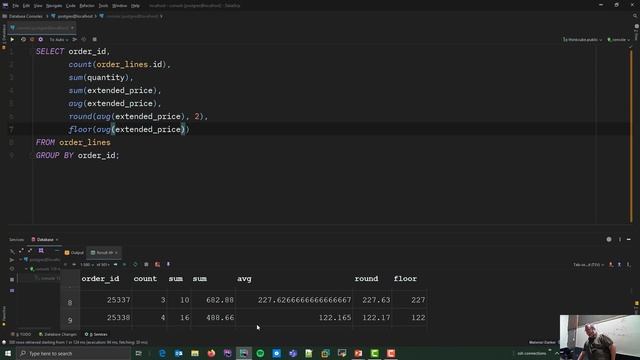The width and height of the screenshot is (640, 360).
Task: Open the Edit menu
Action: pos(26,6)
